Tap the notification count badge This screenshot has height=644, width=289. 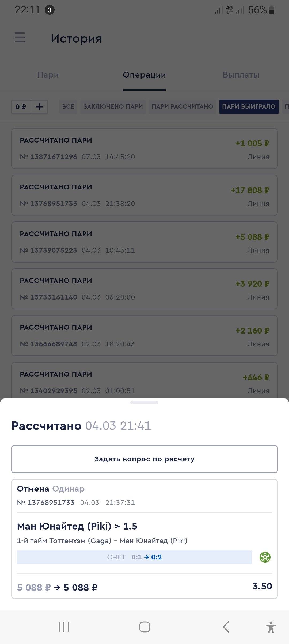pyautogui.click(x=50, y=10)
